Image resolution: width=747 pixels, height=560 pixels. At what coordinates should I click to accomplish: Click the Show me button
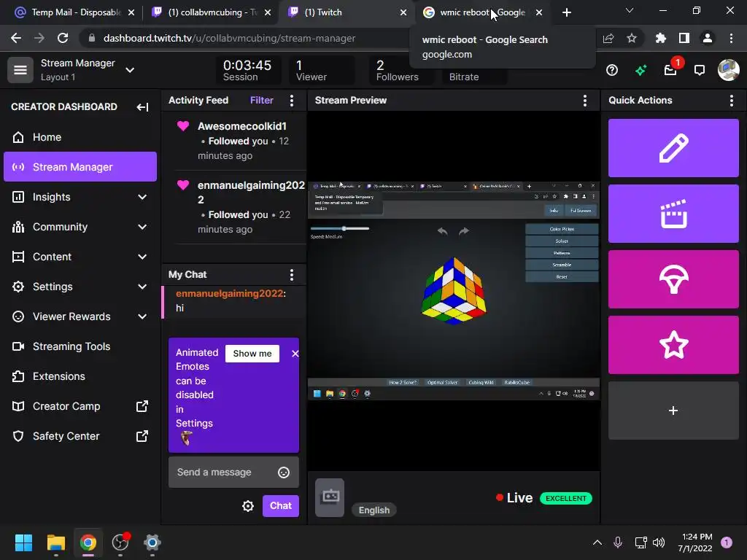click(252, 354)
